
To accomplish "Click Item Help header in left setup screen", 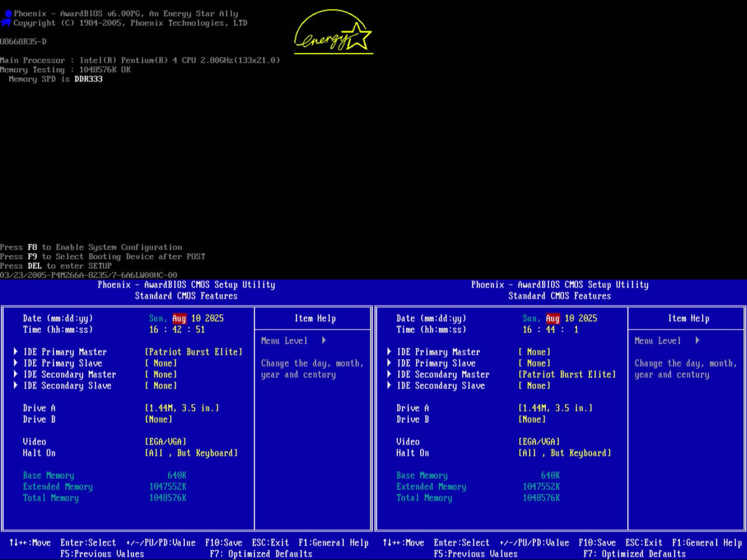I will click(x=315, y=319).
